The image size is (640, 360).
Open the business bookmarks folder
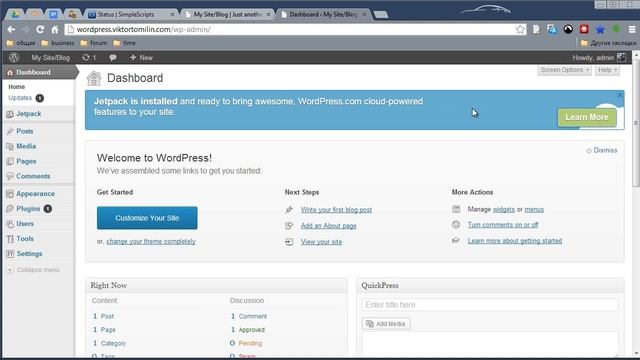(58, 43)
